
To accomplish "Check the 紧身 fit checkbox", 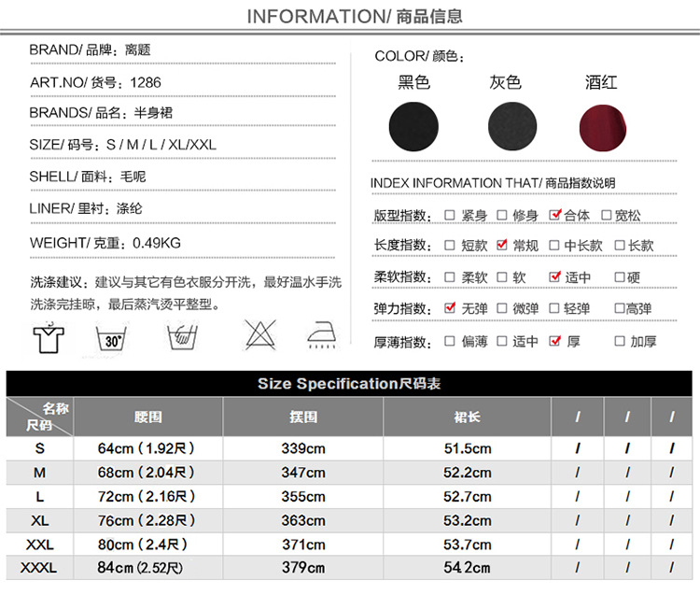I will [450, 216].
